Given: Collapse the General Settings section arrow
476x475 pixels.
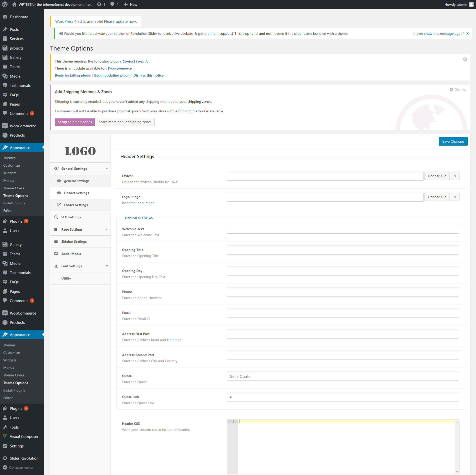Looking at the screenshot, I should pos(107,169).
